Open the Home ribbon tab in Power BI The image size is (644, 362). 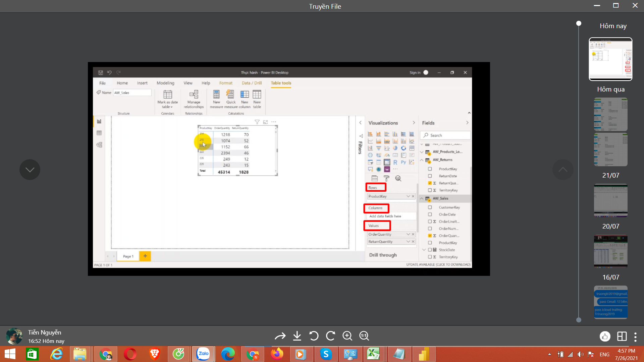pos(122,83)
